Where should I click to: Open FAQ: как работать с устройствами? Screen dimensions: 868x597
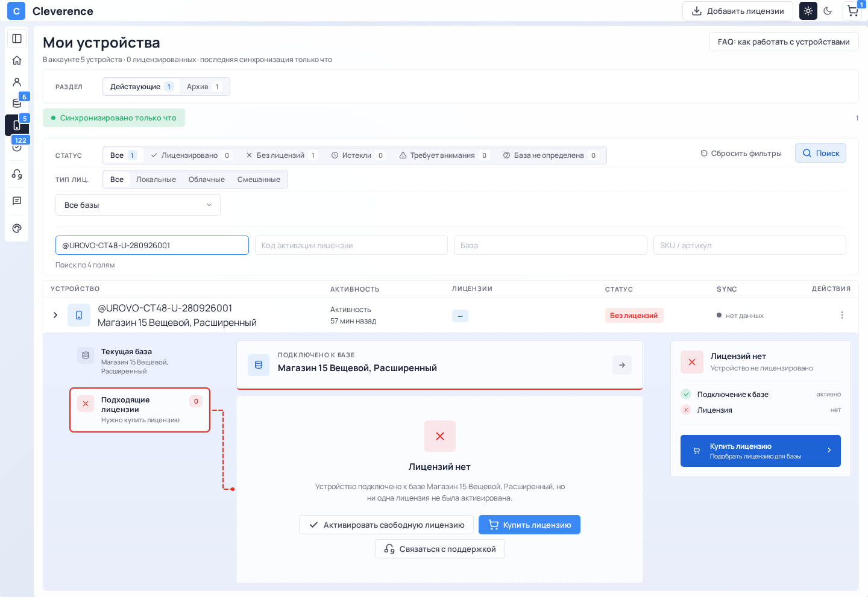coord(784,42)
